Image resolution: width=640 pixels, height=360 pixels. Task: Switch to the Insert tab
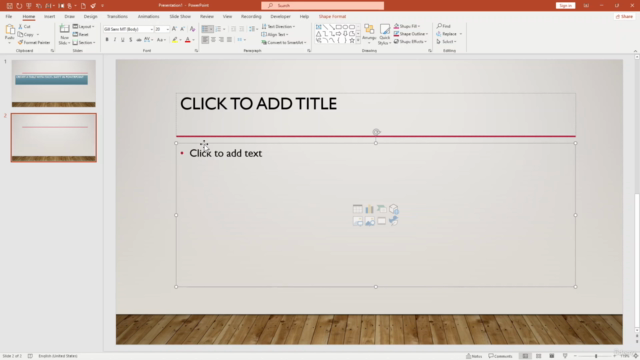pyautogui.click(x=49, y=16)
